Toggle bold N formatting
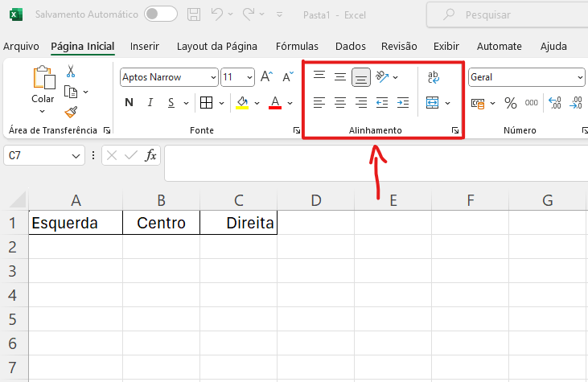The width and height of the screenshot is (588, 382). (129, 102)
